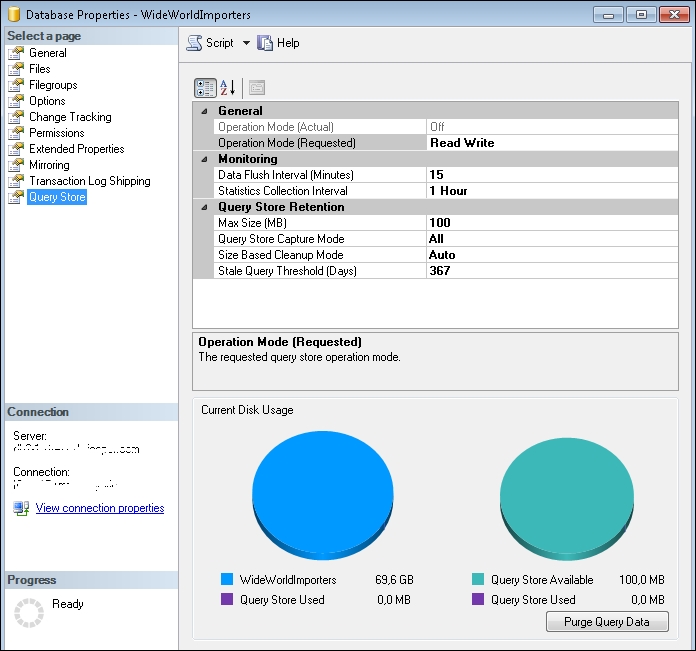Viewport: 696px width, 651px height.
Task: Open the General page
Action: 48,53
